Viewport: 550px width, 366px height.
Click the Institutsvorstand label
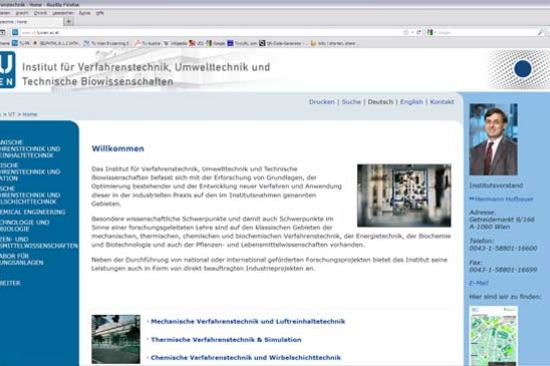coord(496,185)
